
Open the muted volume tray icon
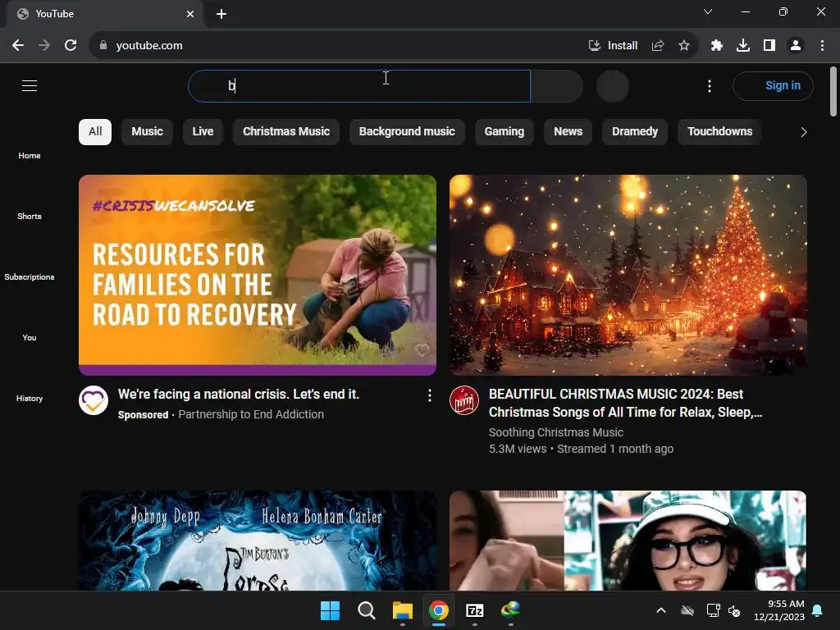point(734,610)
